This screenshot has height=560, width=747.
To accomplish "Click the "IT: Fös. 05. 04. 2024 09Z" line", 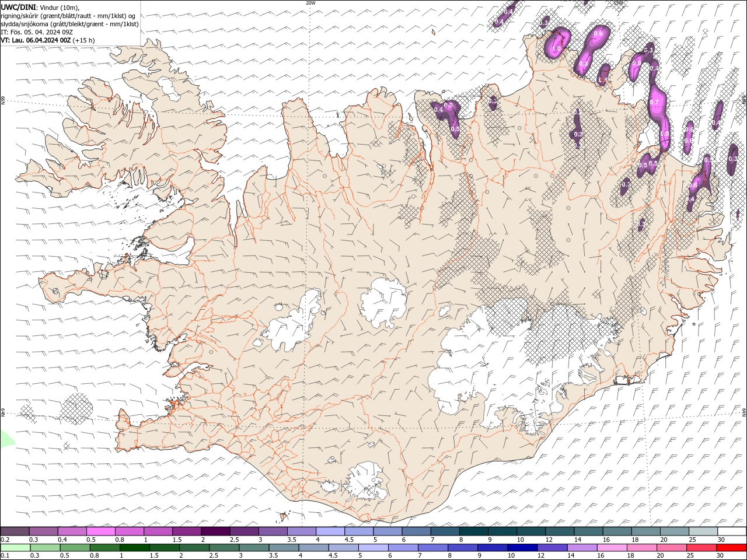I will click(x=37, y=32).
